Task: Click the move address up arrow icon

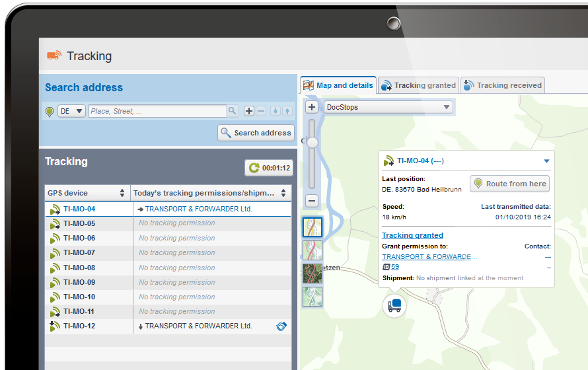Action: coord(287,111)
